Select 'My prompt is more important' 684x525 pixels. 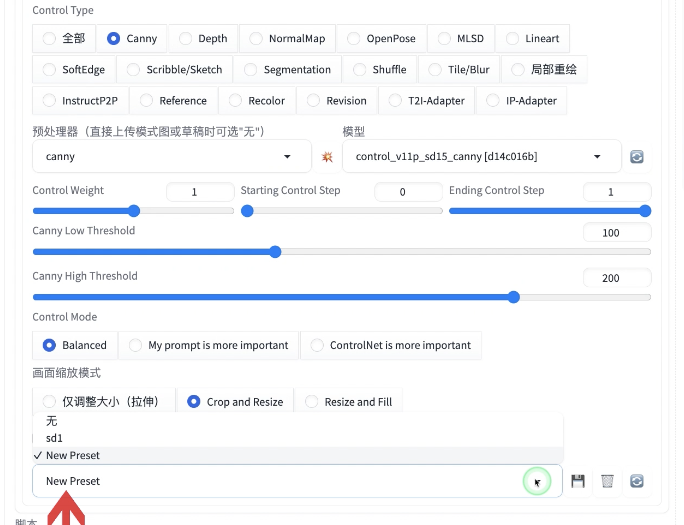click(x=209, y=345)
